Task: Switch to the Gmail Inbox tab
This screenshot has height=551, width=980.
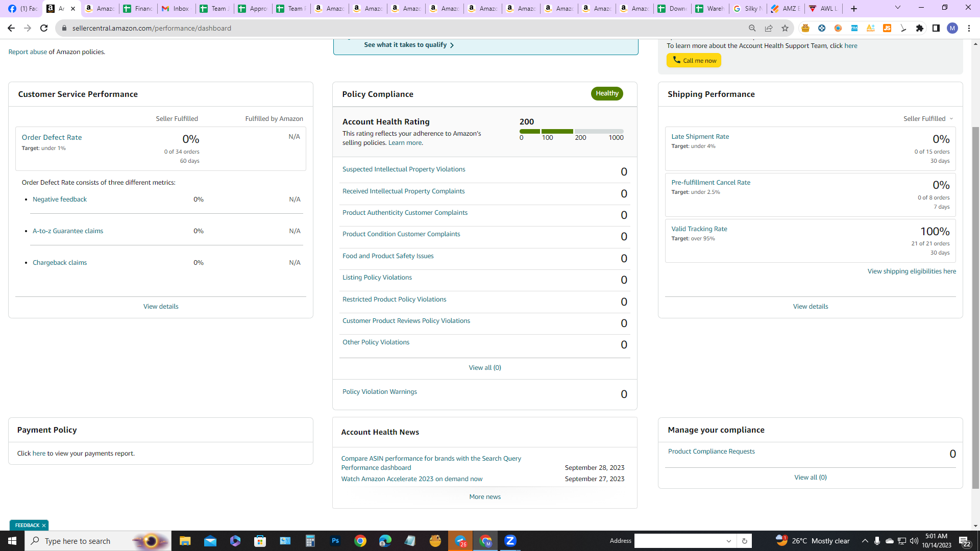Action: pyautogui.click(x=176, y=9)
